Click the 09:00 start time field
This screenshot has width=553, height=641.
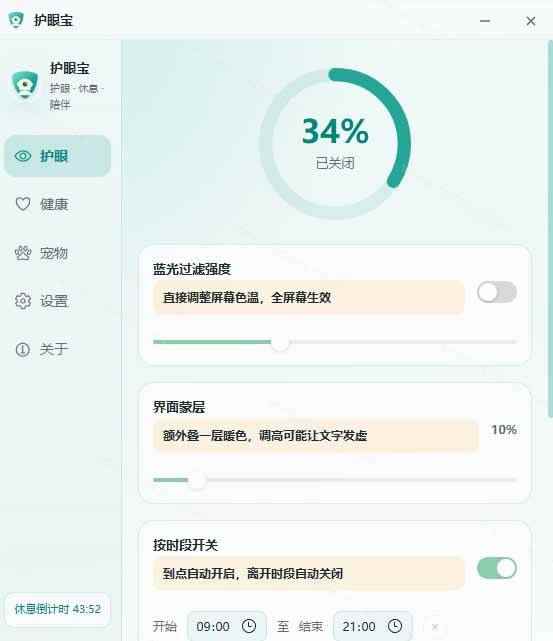(x=226, y=626)
